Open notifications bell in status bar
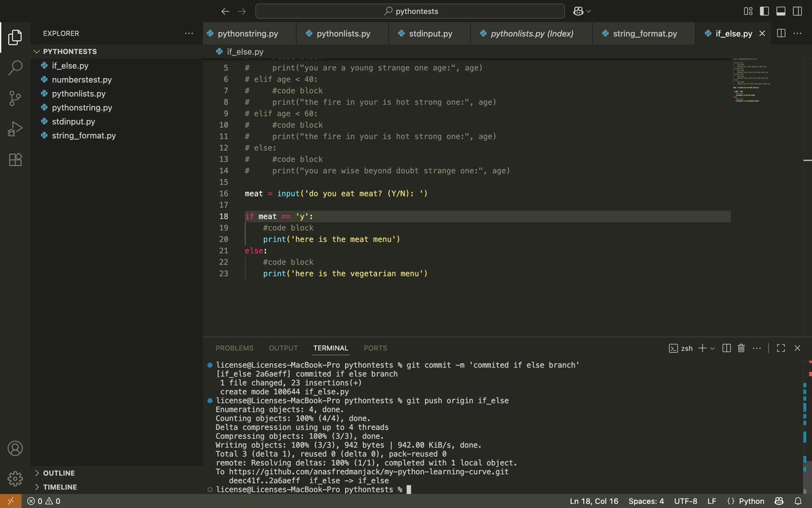This screenshot has width=812, height=508. 798,501
